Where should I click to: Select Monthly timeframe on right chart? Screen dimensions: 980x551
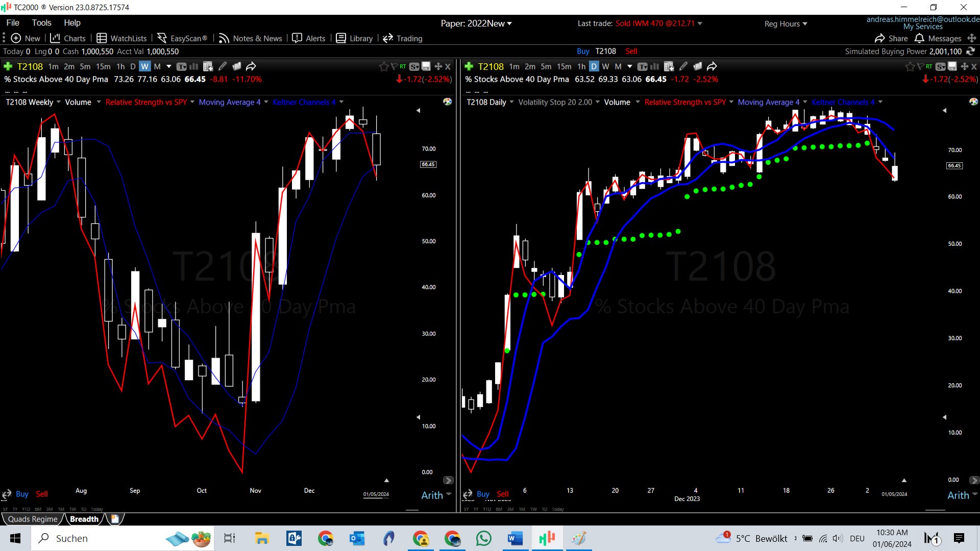[618, 66]
